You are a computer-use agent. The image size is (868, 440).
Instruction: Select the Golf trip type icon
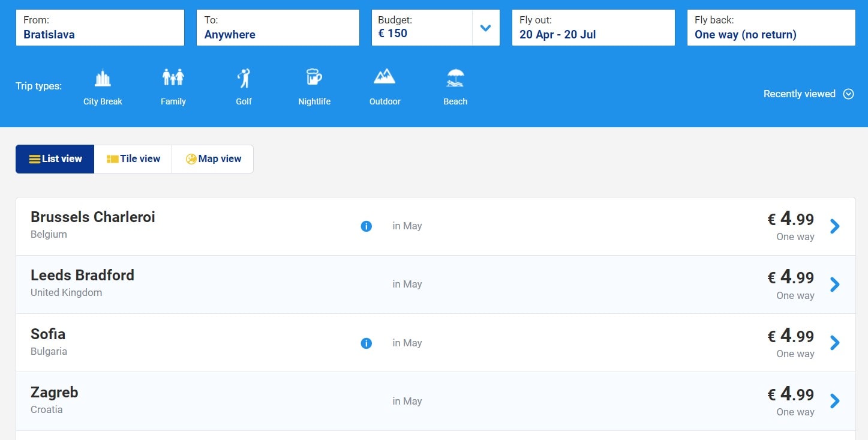pyautogui.click(x=244, y=79)
